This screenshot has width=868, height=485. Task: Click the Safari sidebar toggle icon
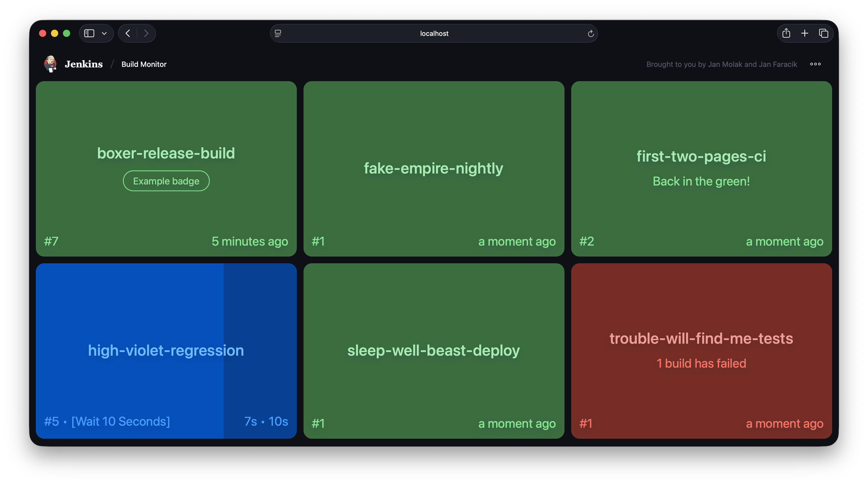pos(89,33)
